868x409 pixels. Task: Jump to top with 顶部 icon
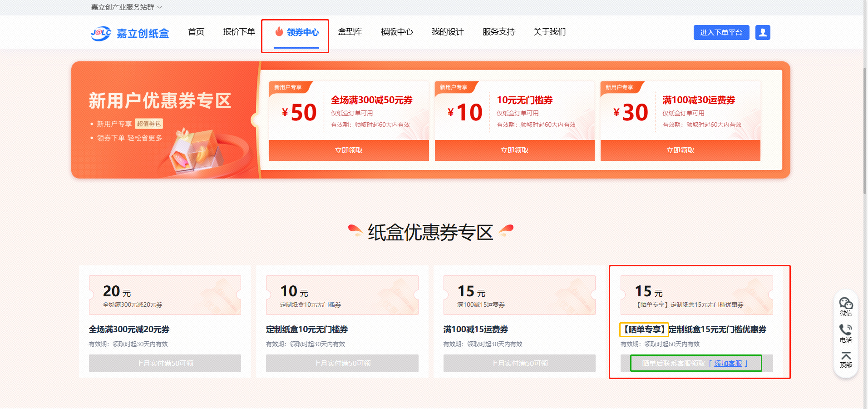[846, 359]
